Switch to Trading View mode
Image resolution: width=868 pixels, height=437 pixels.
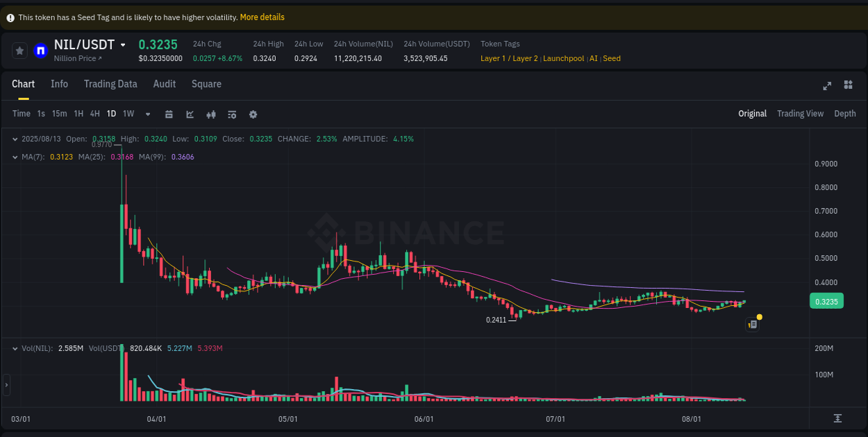800,113
